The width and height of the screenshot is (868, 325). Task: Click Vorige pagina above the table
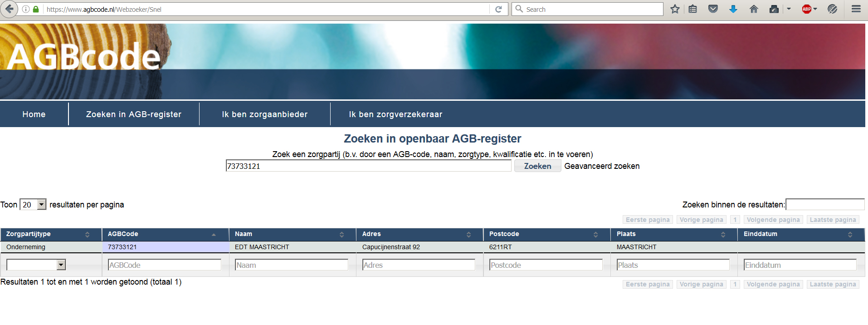point(701,220)
